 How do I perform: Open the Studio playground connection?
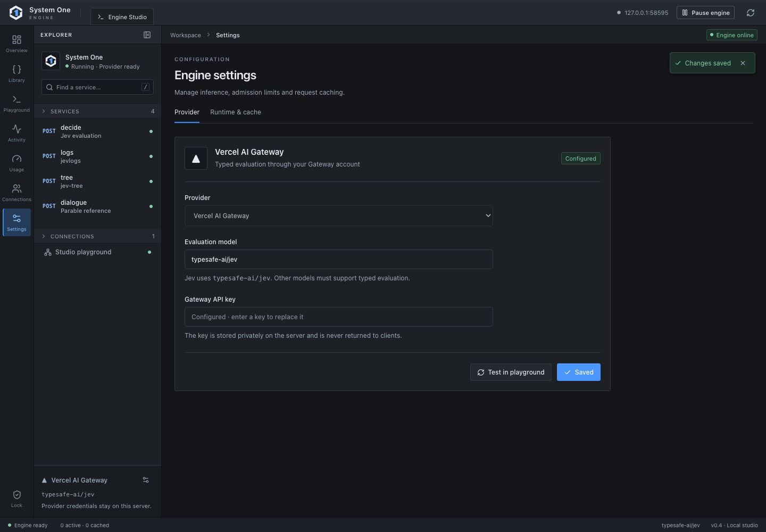(x=98, y=252)
